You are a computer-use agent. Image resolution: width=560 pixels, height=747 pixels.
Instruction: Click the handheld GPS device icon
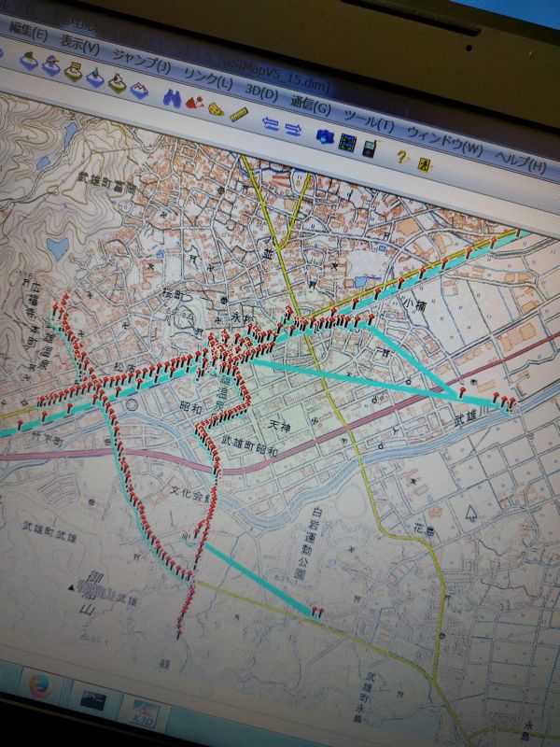click(x=369, y=148)
